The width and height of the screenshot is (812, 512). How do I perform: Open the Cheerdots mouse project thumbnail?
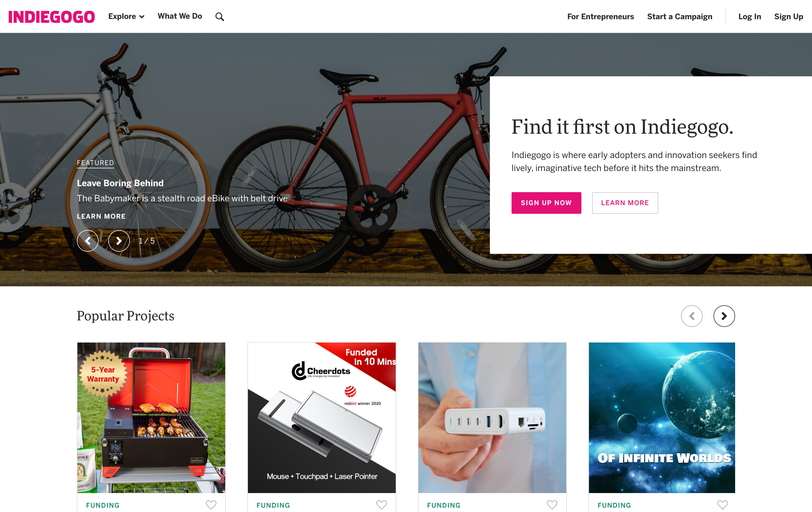coord(322,418)
